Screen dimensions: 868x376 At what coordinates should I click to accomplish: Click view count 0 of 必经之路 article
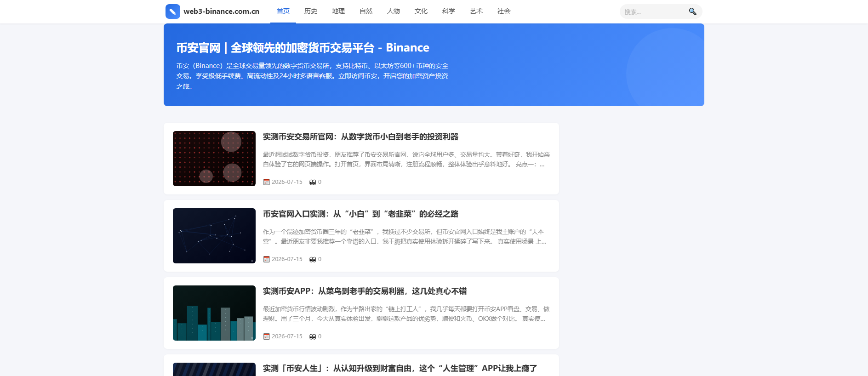(320, 259)
